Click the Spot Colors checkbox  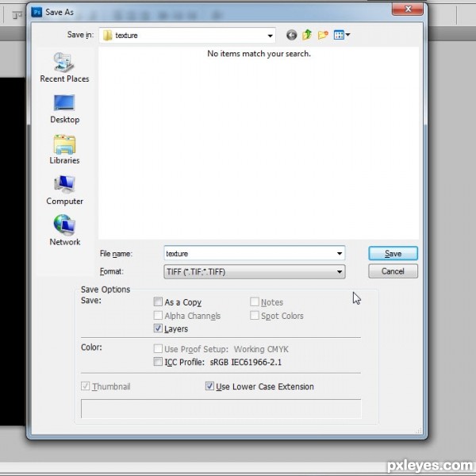pos(255,315)
